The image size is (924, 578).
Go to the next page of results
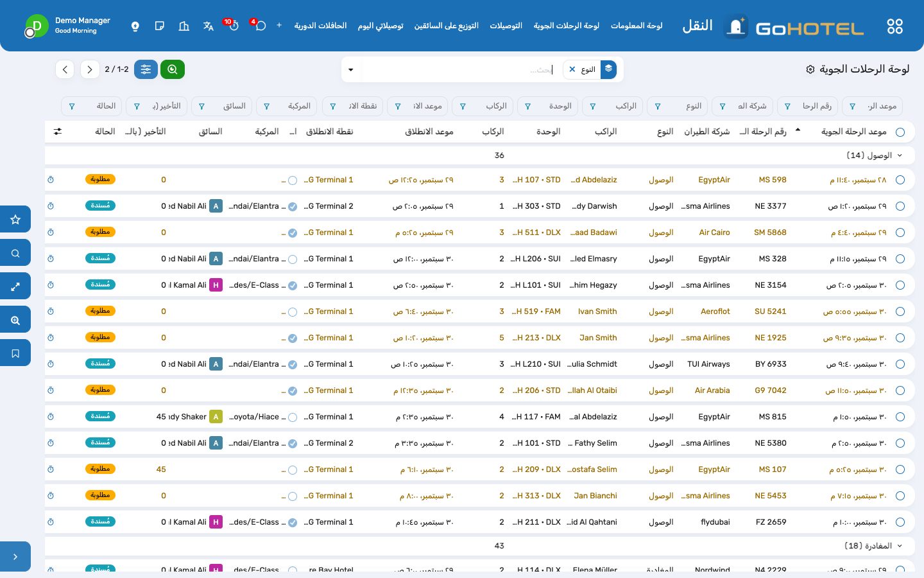[65, 69]
